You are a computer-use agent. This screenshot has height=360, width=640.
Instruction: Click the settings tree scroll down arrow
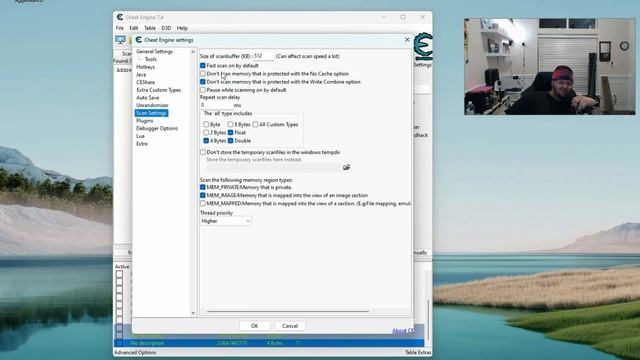193,313
